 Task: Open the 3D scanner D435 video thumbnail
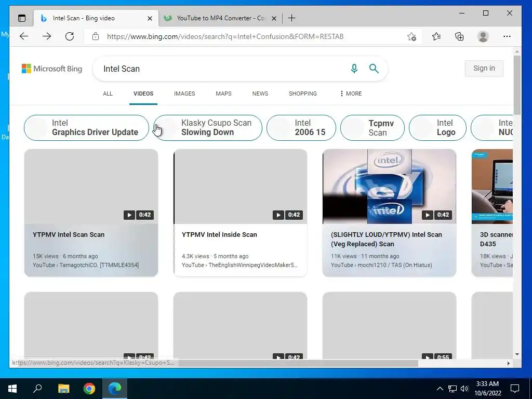[x=492, y=187]
